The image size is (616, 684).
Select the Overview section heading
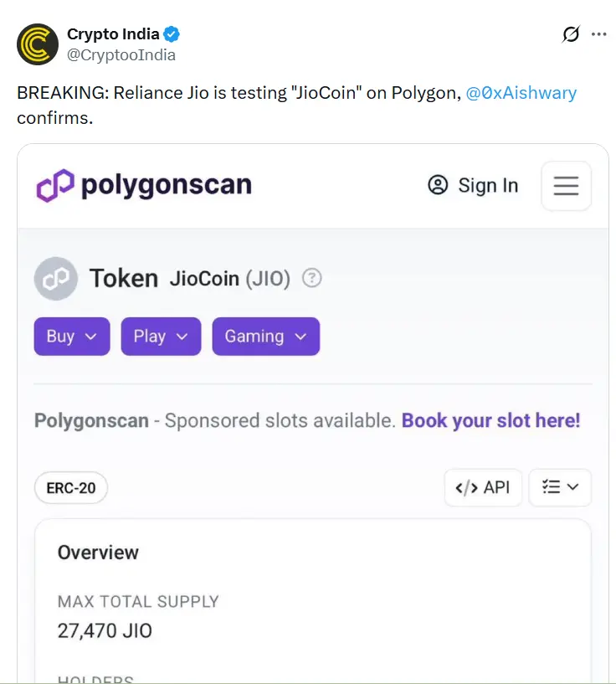click(x=97, y=552)
